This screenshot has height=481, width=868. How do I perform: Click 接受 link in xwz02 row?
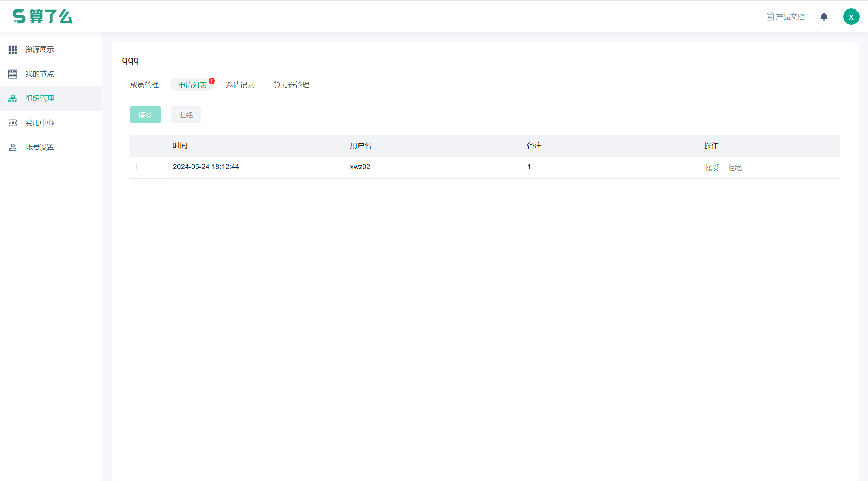point(712,167)
